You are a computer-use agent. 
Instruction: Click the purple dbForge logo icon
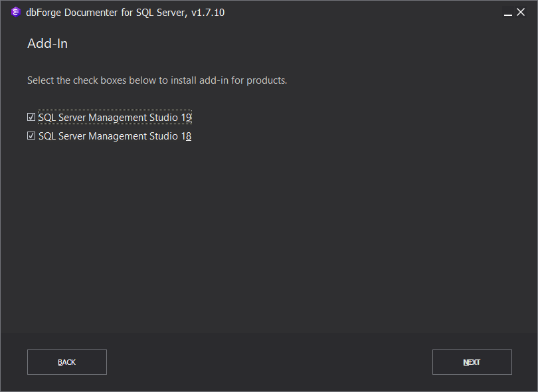click(16, 12)
